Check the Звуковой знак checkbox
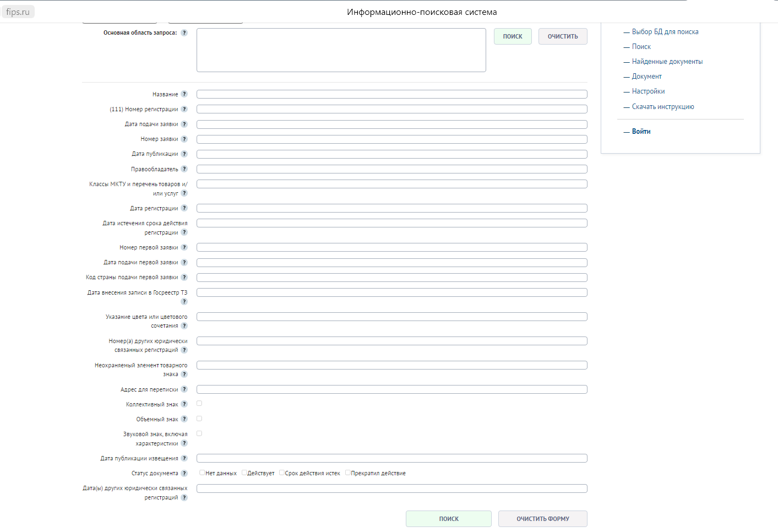Viewport: 778px width, 532px height. click(199, 433)
